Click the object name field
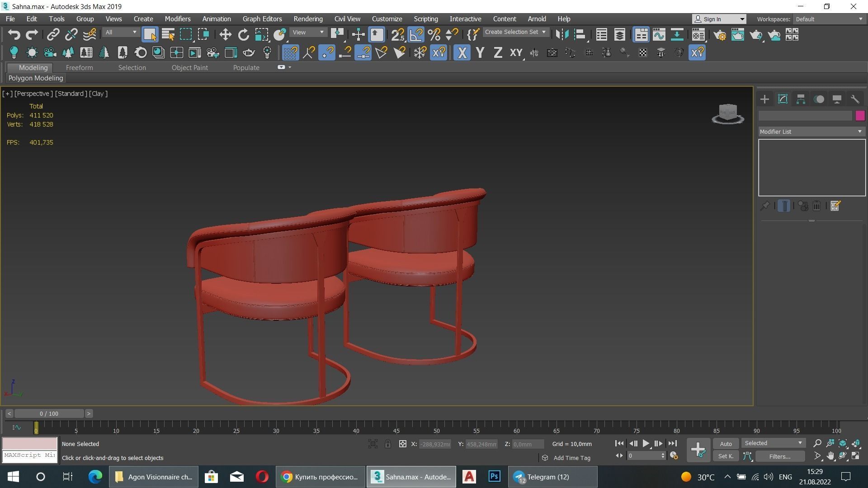 coord(805,116)
